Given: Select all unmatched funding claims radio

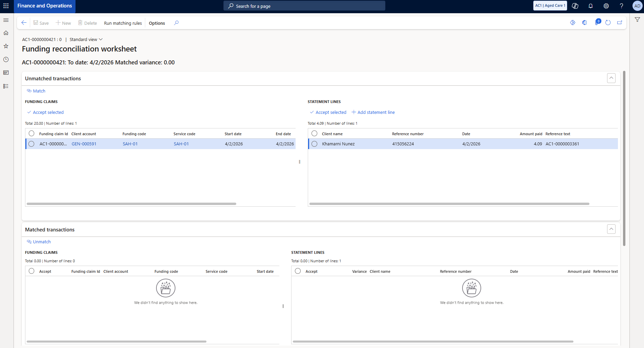Looking at the screenshot, I should (x=31, y=134).
